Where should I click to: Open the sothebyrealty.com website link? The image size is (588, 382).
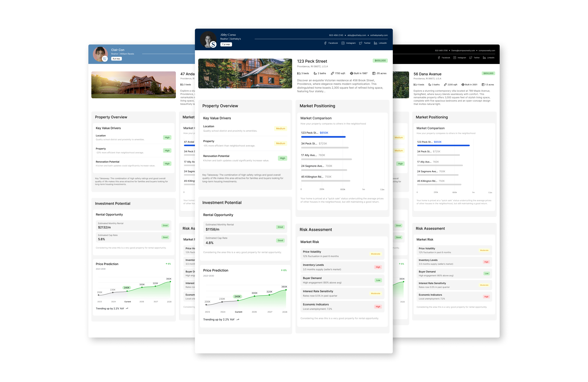click(x=379, y=35)
